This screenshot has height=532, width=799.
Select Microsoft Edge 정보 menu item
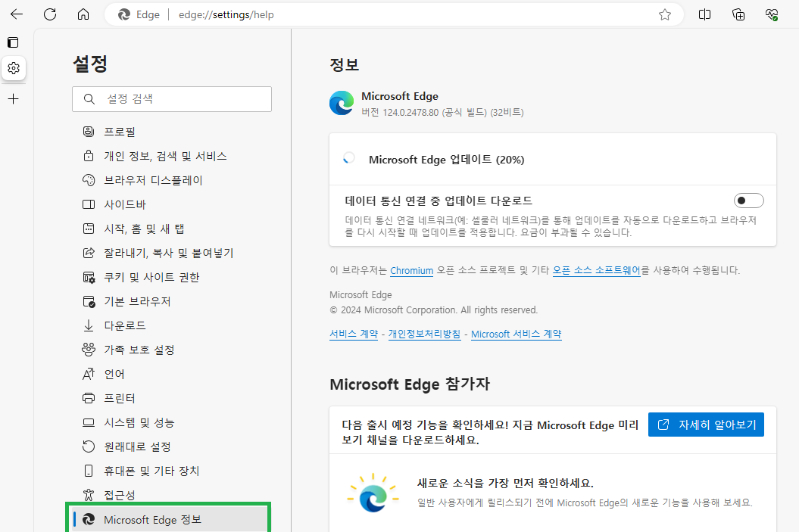(x=172, y=519)
